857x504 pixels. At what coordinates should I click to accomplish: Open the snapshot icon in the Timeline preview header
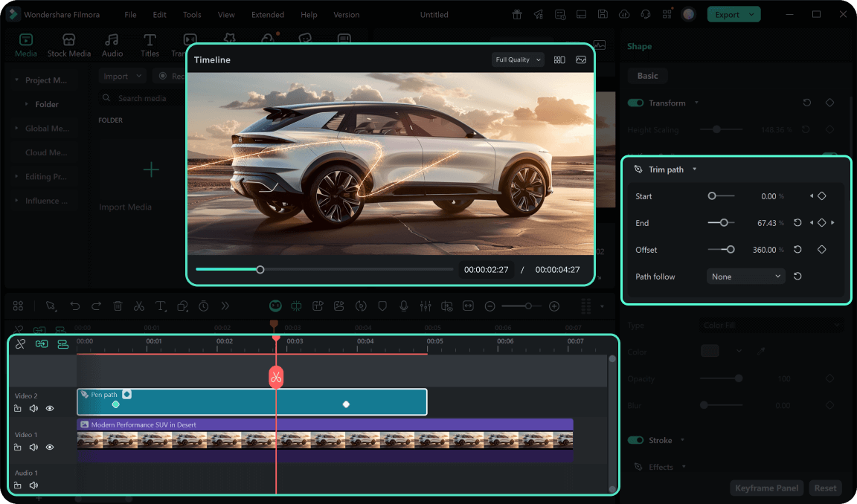coord(580,59)
